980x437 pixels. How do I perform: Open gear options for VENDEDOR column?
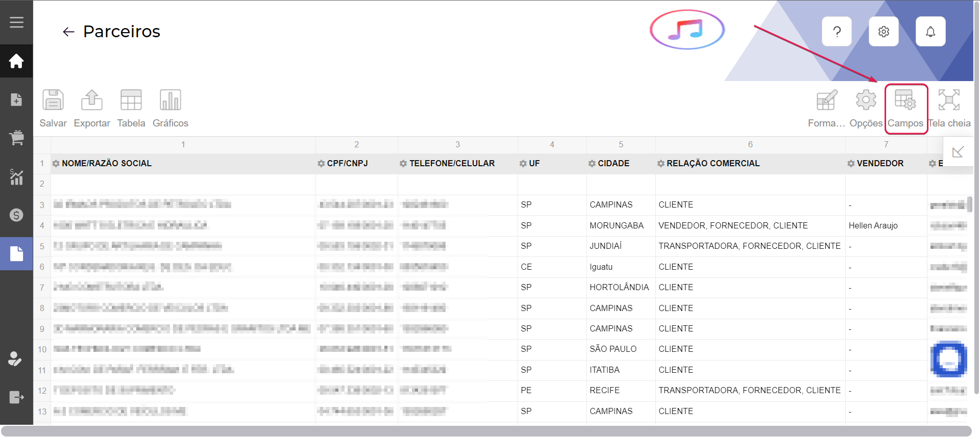click(x=851, y=164)
